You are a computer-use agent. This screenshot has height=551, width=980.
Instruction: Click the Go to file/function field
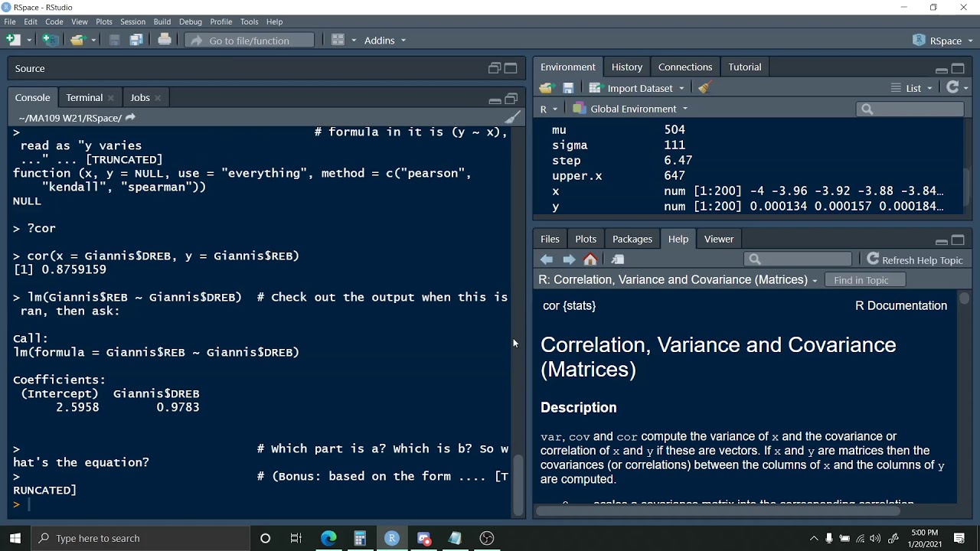250,41
